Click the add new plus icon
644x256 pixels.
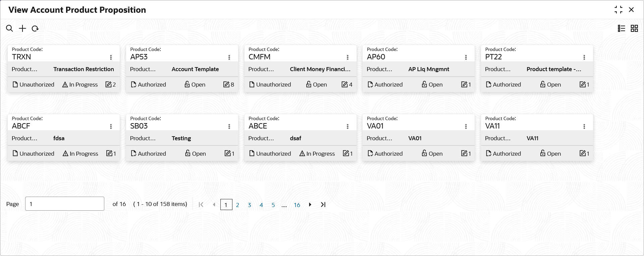tap(22, 29)
